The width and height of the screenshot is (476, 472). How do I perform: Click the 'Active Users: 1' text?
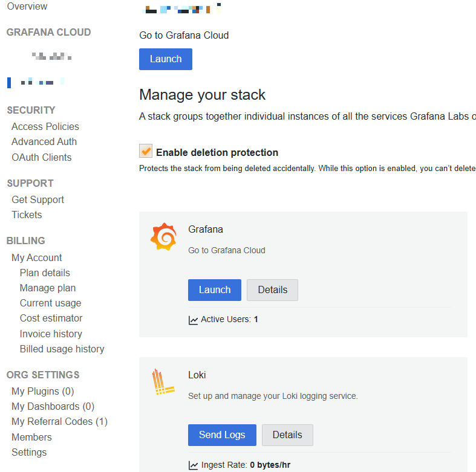click(229, 320)
